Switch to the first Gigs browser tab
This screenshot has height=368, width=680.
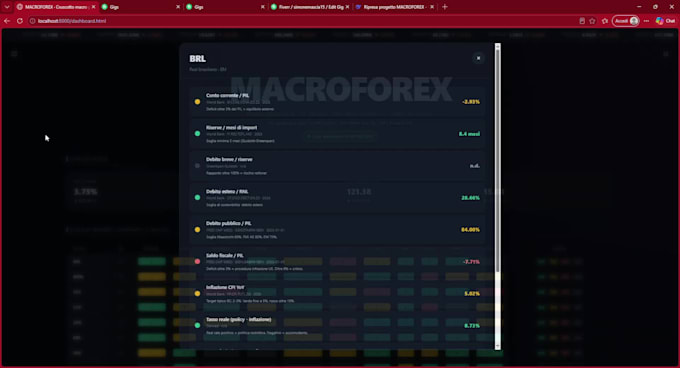point(140,7)
